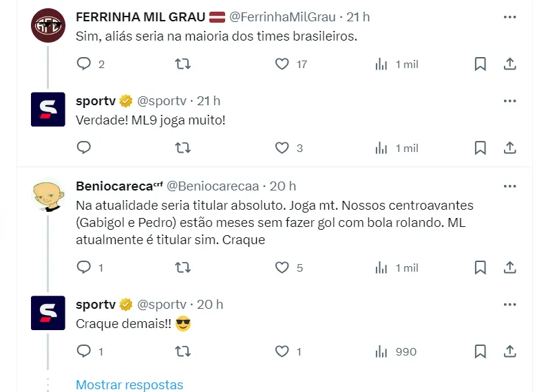
Task: Open more options on FERRINHA MIL GRAU tweet
Action: 510,17
